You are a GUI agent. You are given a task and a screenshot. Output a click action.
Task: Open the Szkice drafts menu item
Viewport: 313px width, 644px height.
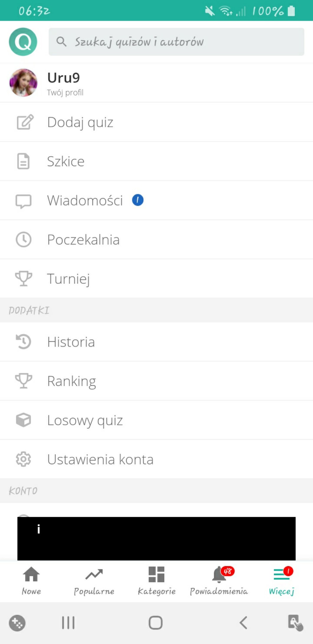click(66, 161)
